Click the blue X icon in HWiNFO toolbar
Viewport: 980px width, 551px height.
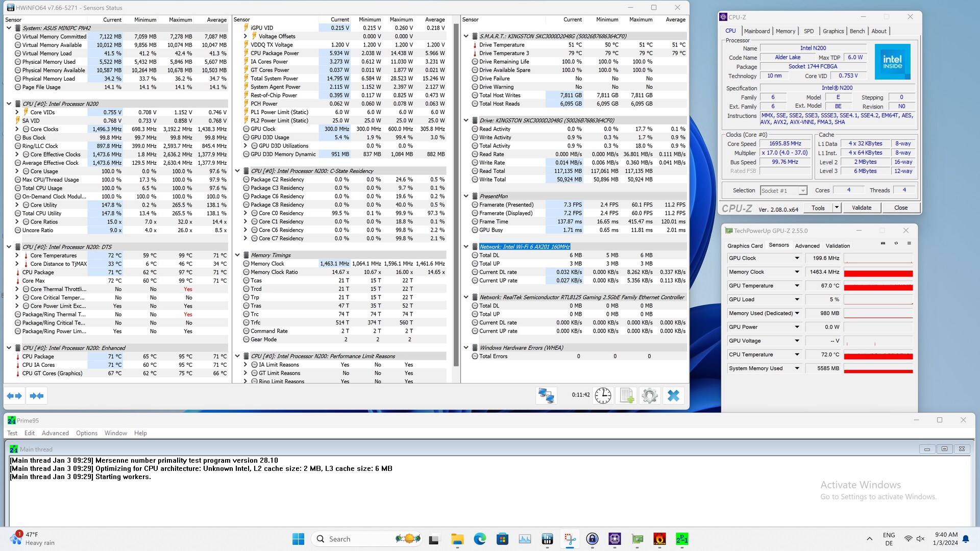click(673, 395)
